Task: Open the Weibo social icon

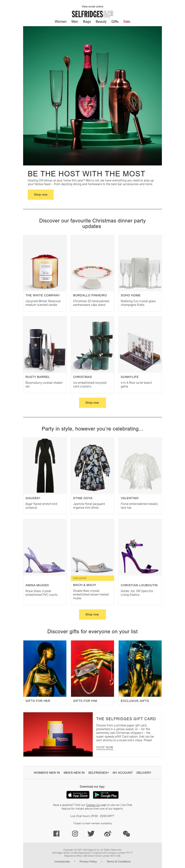Action: (108, 833)
